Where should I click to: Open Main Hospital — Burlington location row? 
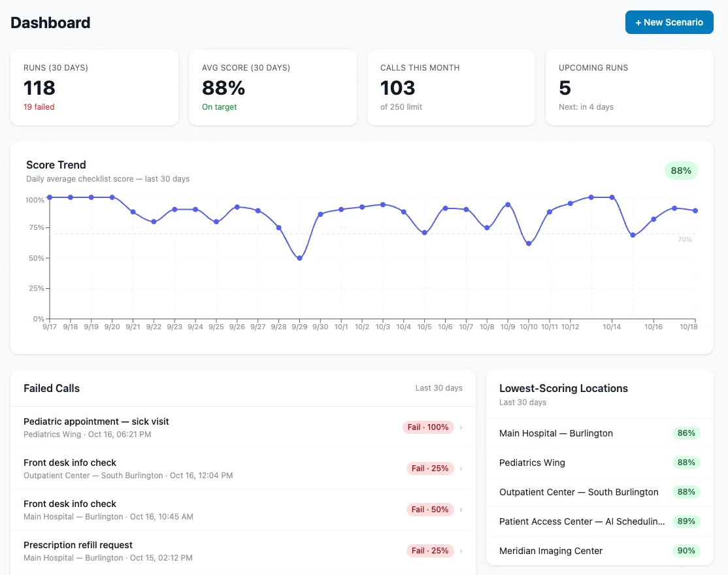(599, 433)
